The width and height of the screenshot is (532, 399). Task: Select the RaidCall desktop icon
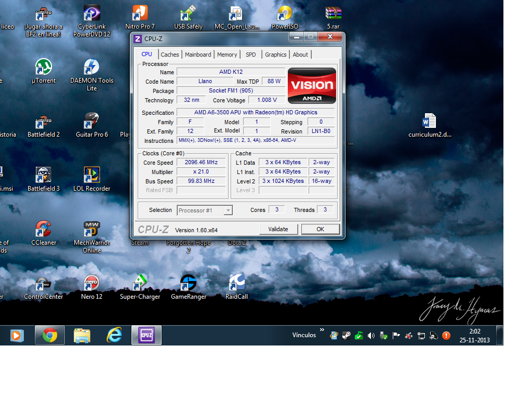coord(236,287)
